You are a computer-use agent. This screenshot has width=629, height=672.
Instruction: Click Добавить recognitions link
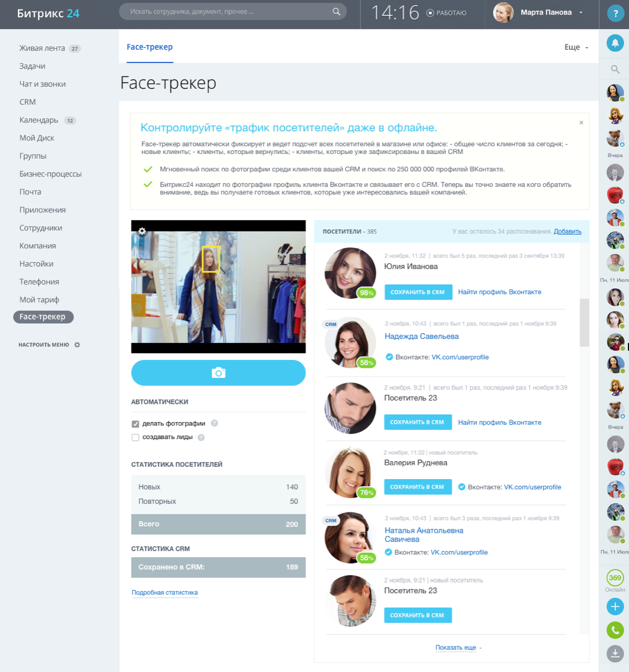[568, 231]
